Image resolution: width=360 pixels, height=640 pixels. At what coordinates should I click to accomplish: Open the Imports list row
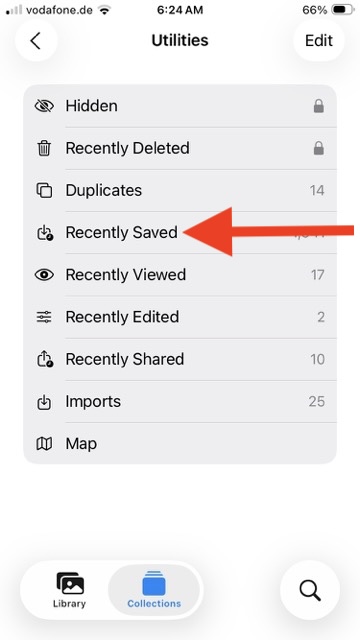point(180,402)
